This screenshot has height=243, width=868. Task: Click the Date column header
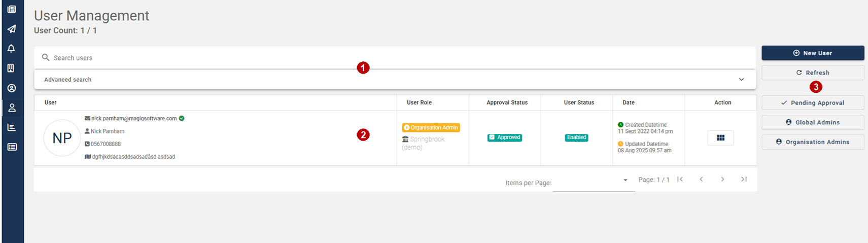point(629,102)
